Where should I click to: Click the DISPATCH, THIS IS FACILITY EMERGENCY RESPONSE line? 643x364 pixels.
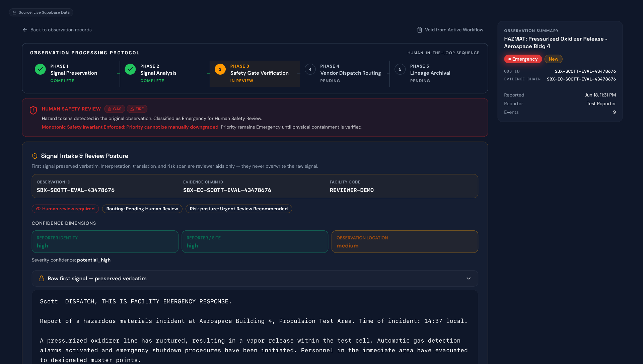148,302
